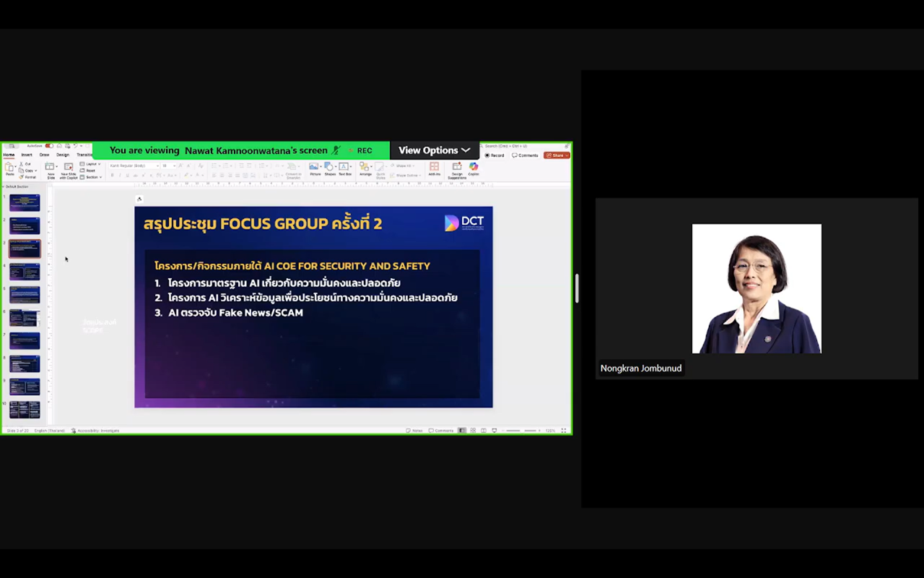Screen dimensions: 924x578
Task: Click the Cut command
Action: pyautogui.click(x=25, y=164)
